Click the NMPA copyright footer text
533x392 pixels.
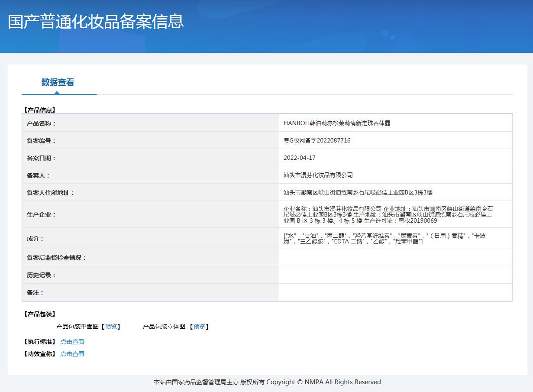[x=267, y=382]
